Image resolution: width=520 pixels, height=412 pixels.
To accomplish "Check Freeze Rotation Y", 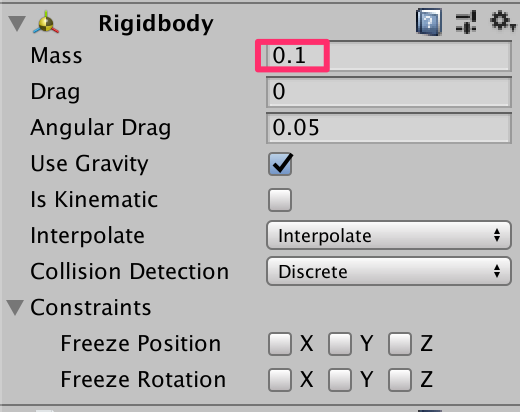I will (340, 380).
